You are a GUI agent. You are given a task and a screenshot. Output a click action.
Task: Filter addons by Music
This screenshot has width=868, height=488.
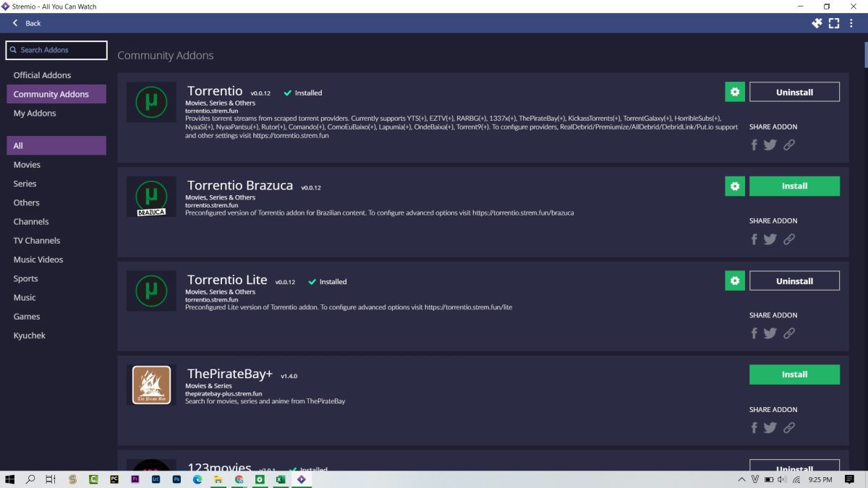coord(56,297)
